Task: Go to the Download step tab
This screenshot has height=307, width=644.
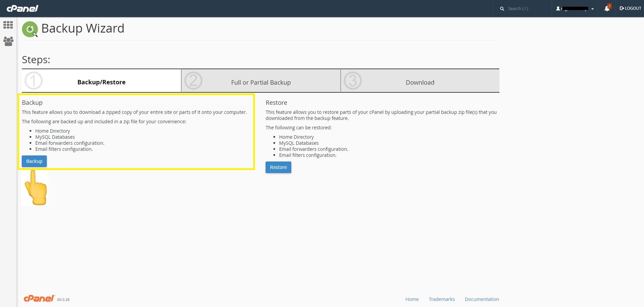Action: pyautogui.click(x=420, y=82)
